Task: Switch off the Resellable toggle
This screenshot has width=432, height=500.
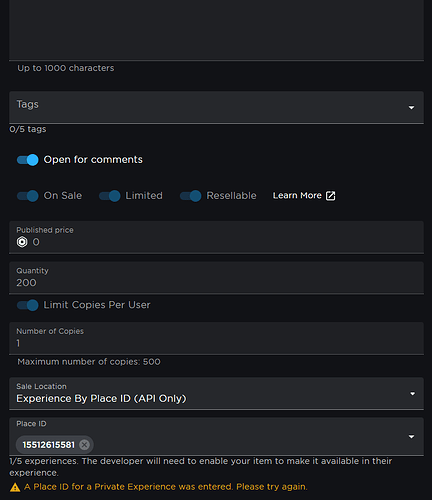Action: [x=191, y=196]
